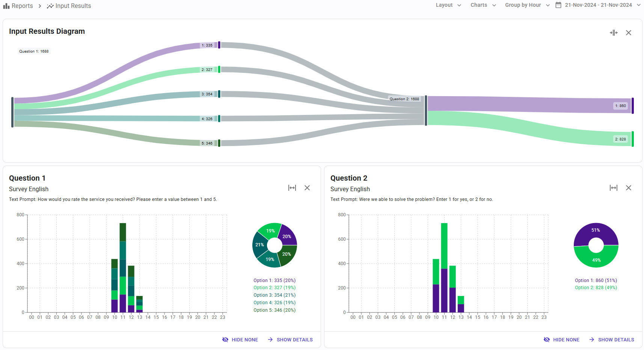Viewport: 644px width, 350px height.
Task: Click the Reports bar chart icon
Action: pyautogui.click(x=6, y=6)
